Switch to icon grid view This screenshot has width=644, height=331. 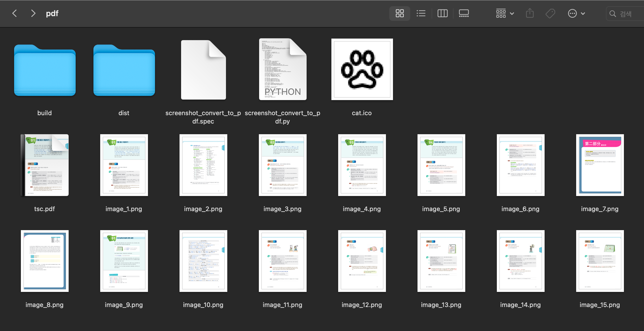click(x=399, y=13)
